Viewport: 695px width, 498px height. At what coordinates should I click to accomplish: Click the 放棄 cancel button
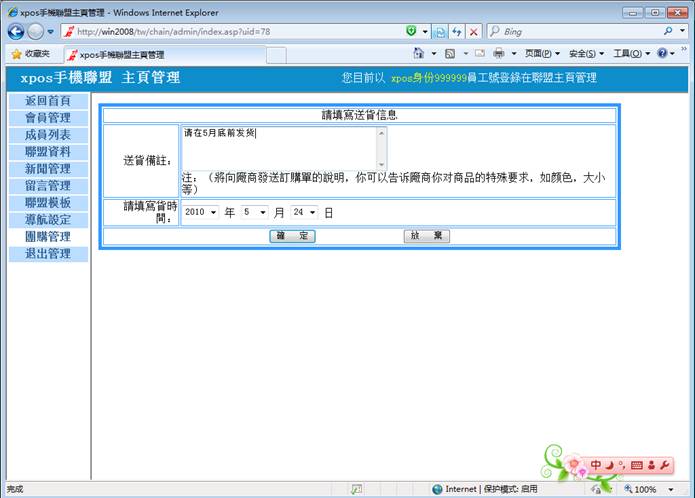(426, 236)
